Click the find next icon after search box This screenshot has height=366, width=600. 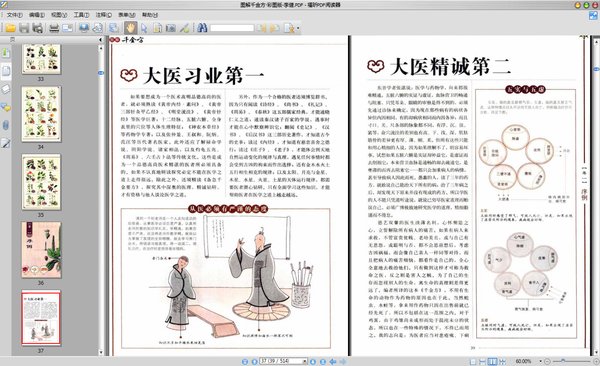coord(274,28)
